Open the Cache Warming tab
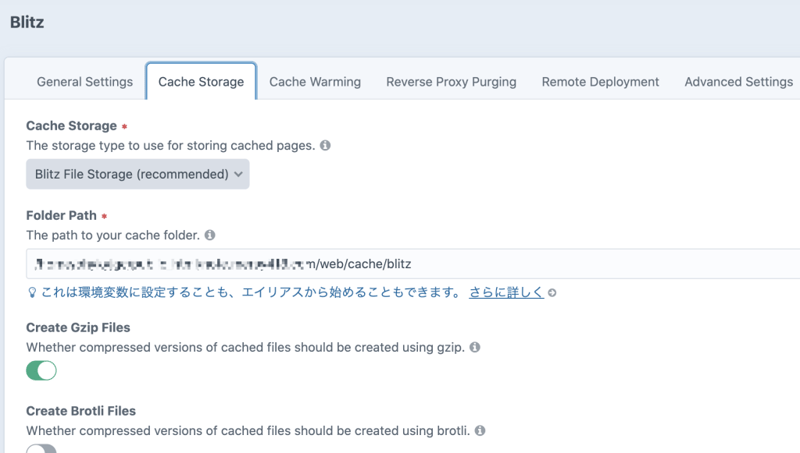800x453 pixels. (x=315, y=82)
